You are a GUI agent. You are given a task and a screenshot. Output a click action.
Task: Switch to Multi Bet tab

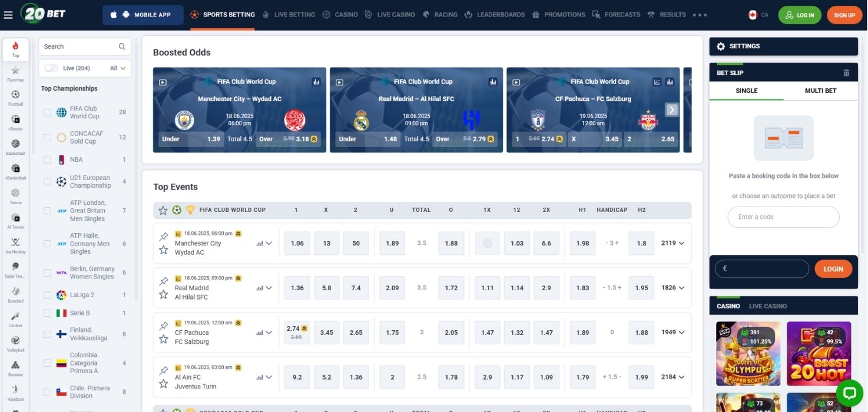pos(820,91)
